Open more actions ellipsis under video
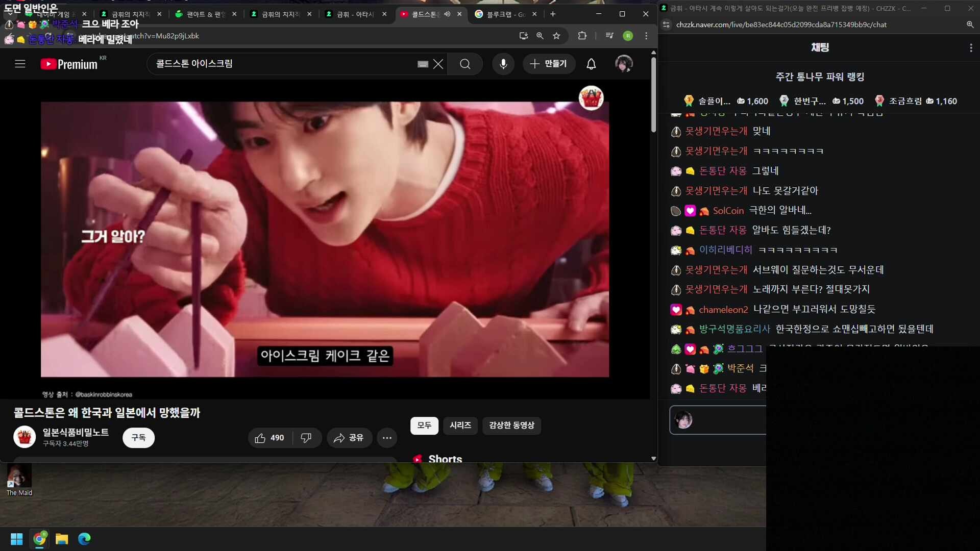This screenshot has height=551, width=980. [387, 438]
